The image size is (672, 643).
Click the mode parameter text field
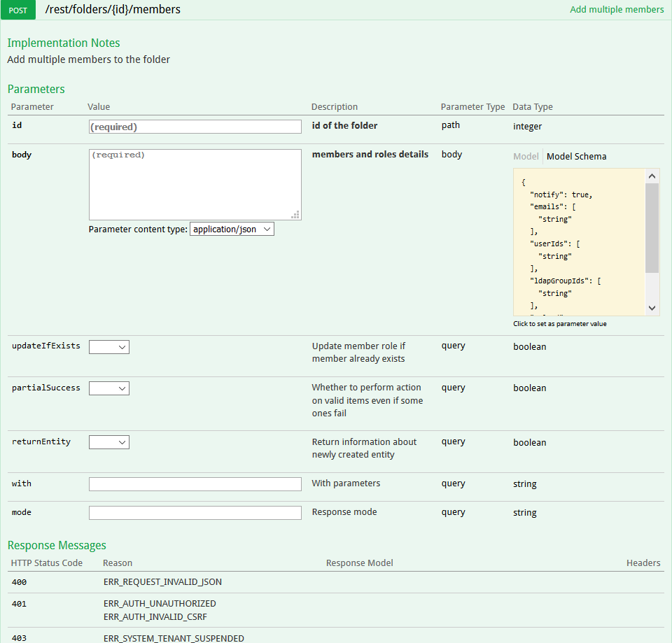195,513
